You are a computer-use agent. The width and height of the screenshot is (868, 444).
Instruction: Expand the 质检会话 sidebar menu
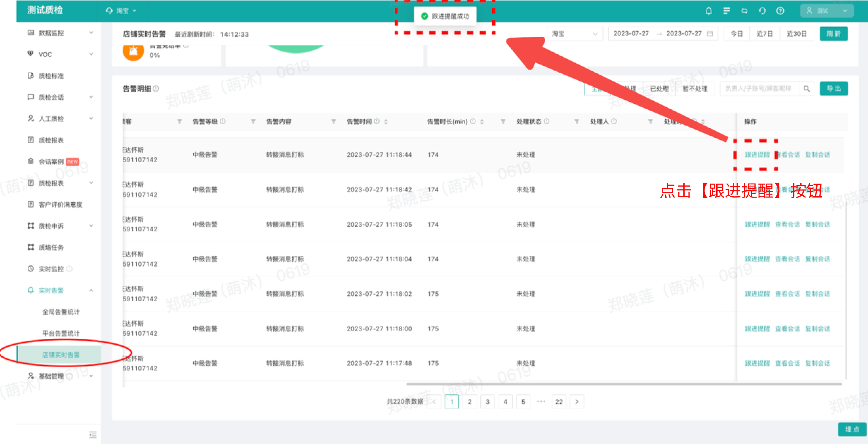click(91, 97)
